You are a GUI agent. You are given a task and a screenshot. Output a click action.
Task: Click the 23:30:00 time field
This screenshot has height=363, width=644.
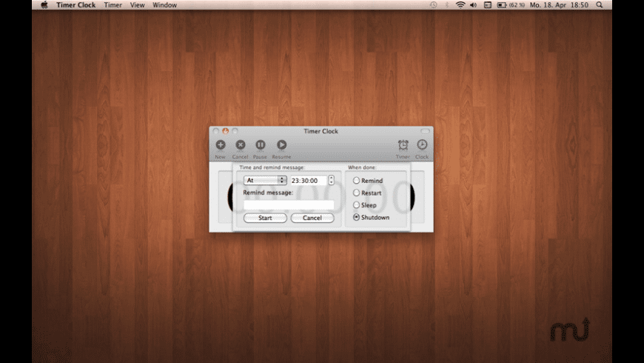coord(309,181)
